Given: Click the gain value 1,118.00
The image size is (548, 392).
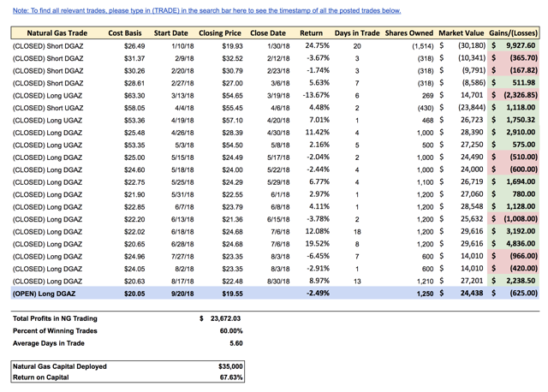Looking at the screenshot, I should coord(521,108).
